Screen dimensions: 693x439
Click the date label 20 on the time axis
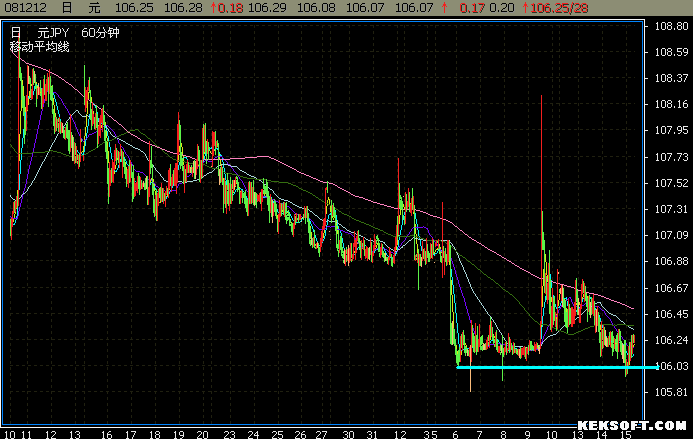pos(202,434)
